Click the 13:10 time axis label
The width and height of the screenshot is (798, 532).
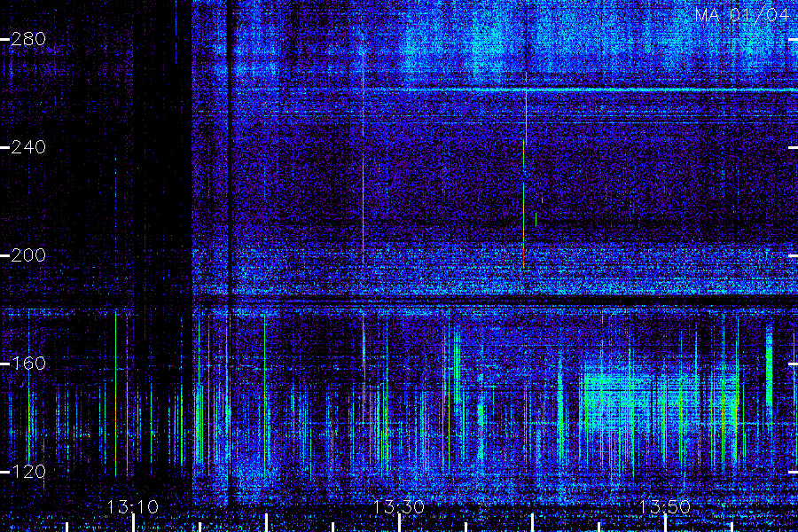click(x=133, y=507)
